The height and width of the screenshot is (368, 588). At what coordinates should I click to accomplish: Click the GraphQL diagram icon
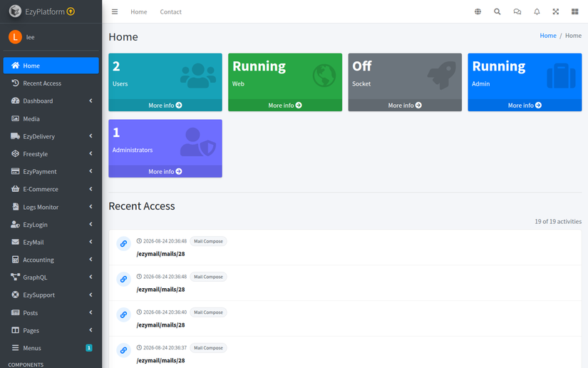pos(15,277)
